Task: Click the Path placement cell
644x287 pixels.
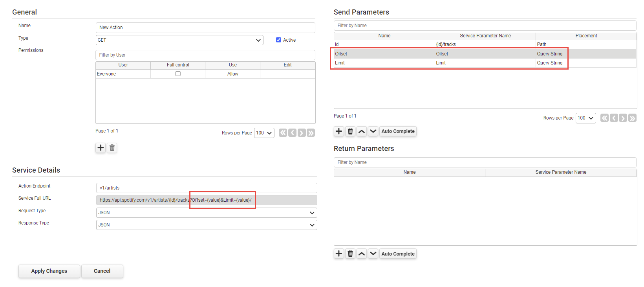Action: (x=586, y=44)
